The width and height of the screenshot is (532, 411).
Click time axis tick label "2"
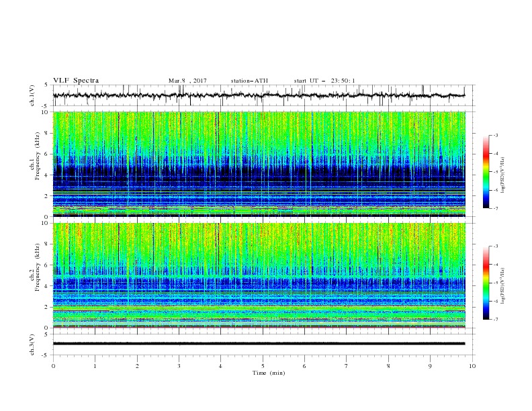click(x=137, y=366)
